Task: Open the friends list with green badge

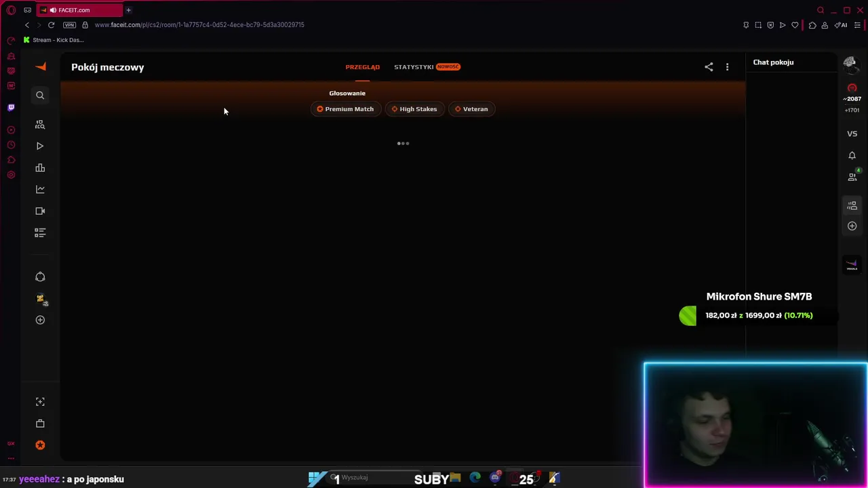Action: (x=853, y=176)
